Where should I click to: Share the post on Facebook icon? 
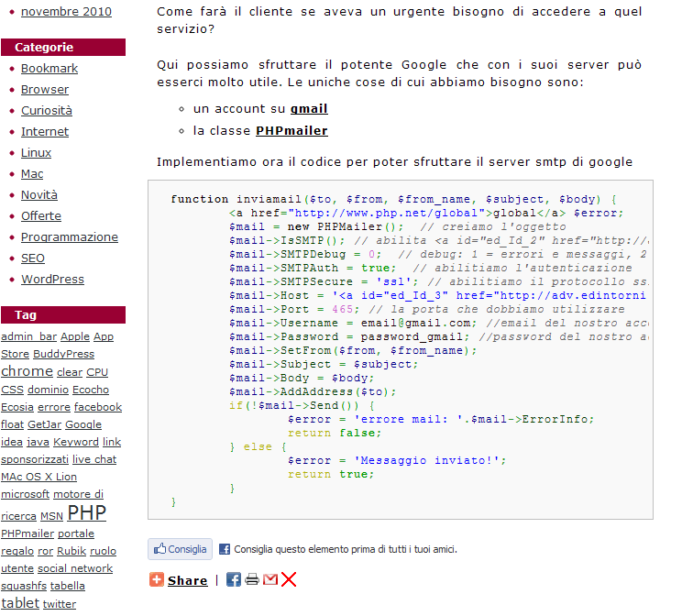tap(234, 579)
